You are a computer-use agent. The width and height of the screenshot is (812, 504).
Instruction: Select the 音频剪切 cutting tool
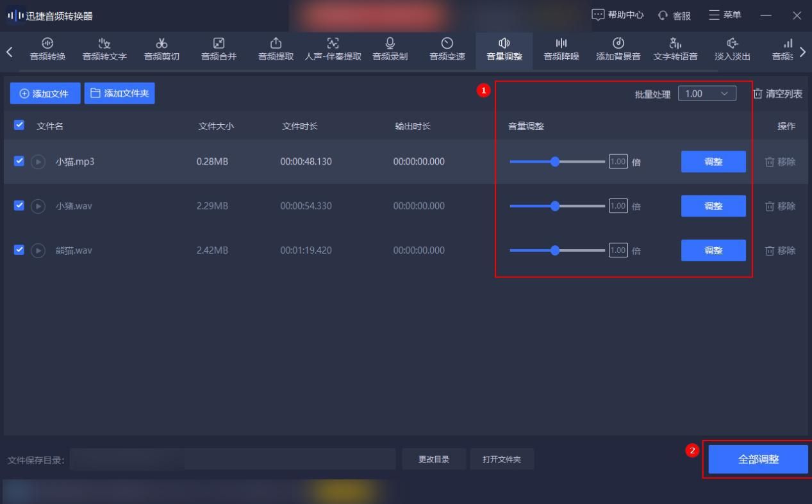tap(161, 51)
